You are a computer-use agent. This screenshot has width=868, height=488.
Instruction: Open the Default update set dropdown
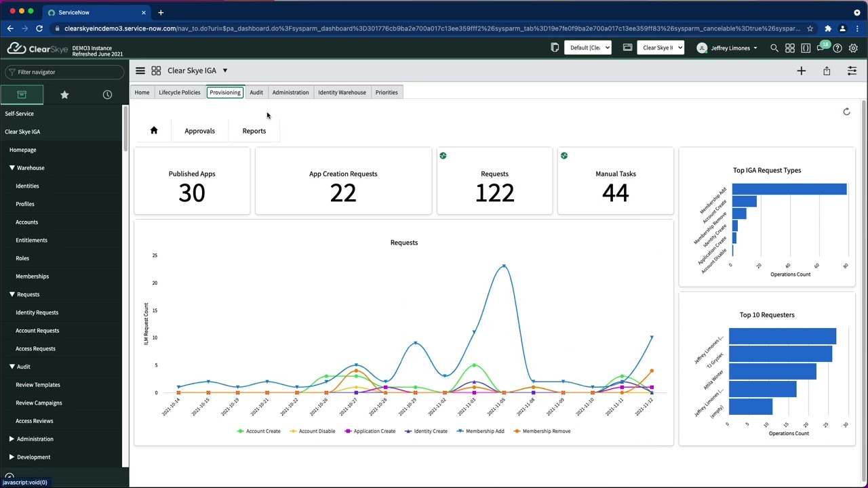[589, 47]
